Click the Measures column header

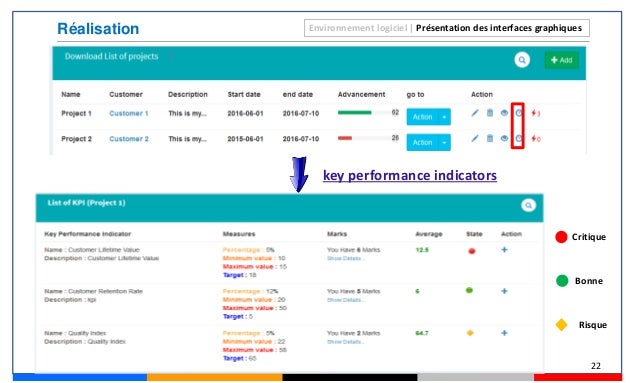239,234
